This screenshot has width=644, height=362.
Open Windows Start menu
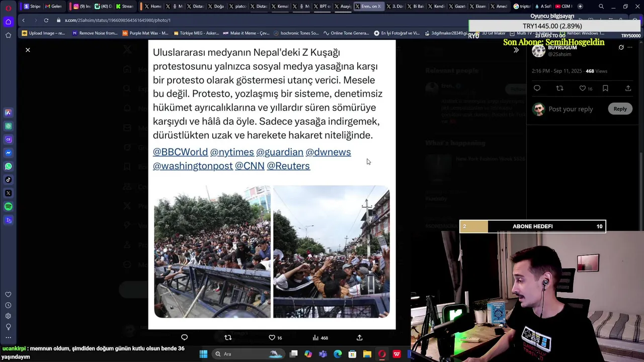point(203,354)
